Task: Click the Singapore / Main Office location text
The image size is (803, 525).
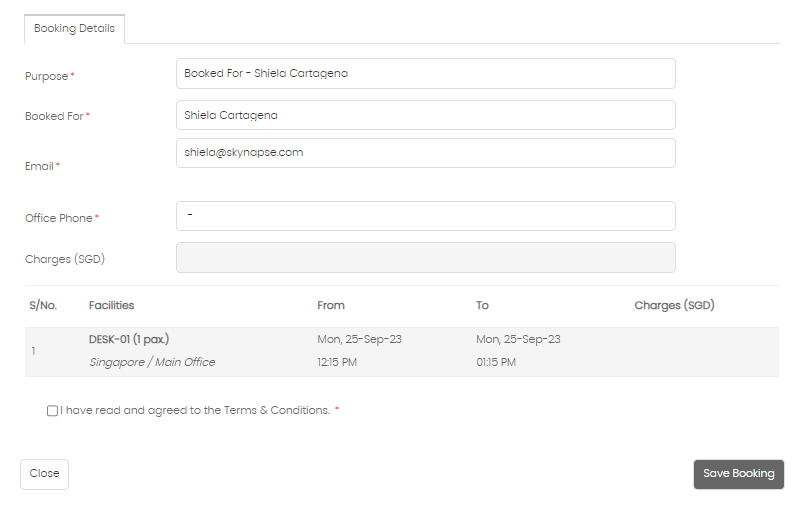Action: (152, 362)
